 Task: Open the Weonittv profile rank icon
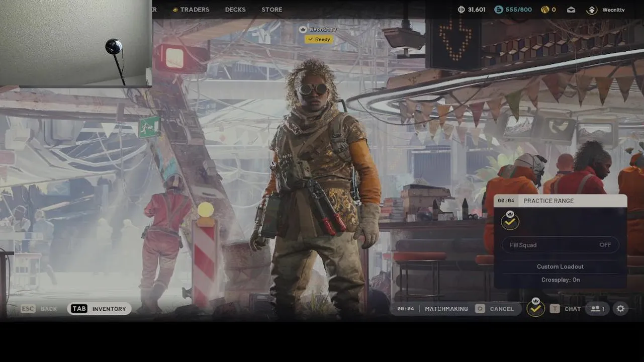pyautogui.click(x=592, y=10)
